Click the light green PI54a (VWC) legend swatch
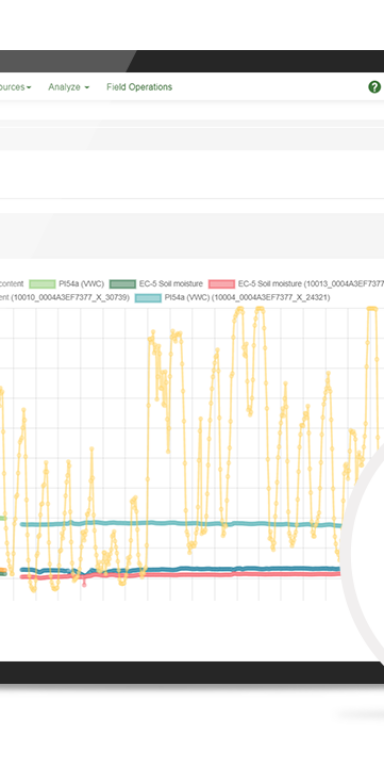Viewport: 384px width, 768px height. (x=42, y=284)
